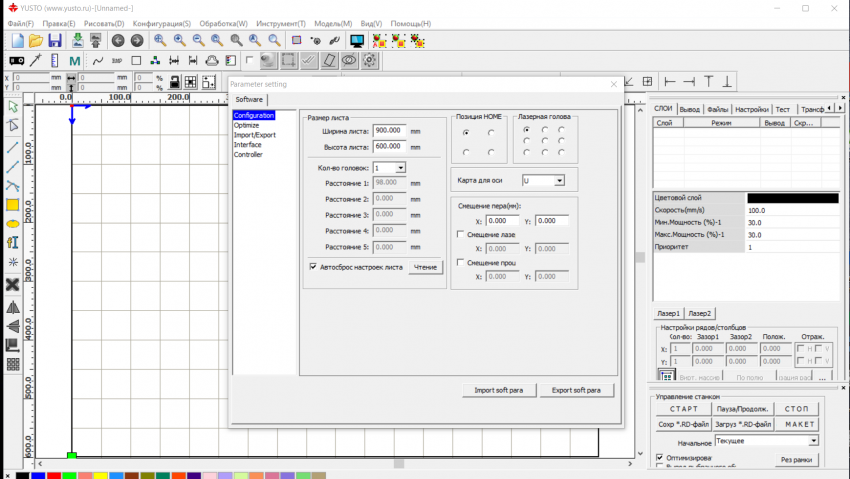
Task: Expand the Карта для оси dropdown
Action: coord(559,181)
